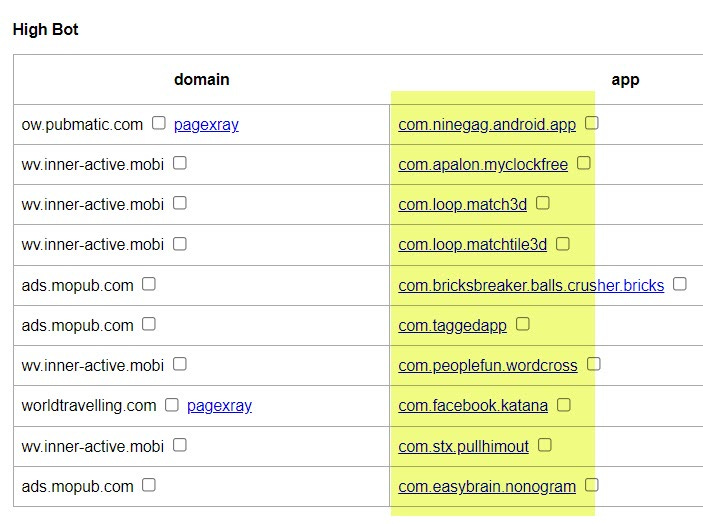Tick the ads.mopub.com checkbox in the bricksbreaker row
Viewport: 703px width, 524px height.
click(149, 284)
